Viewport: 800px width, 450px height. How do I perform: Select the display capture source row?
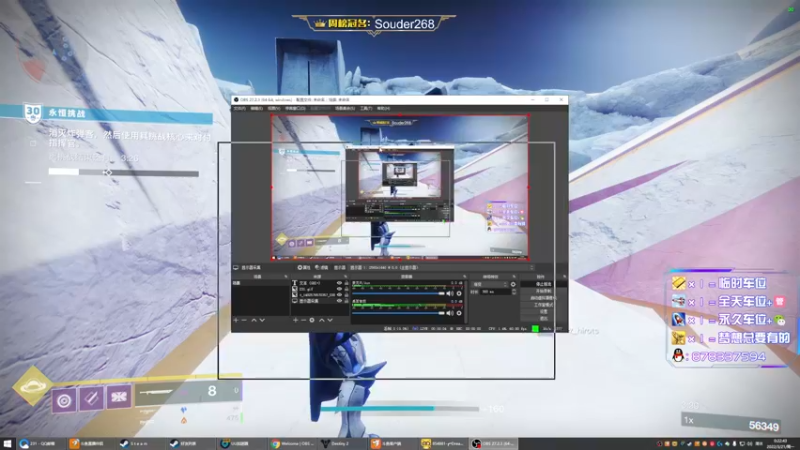(x=320, y=301)
